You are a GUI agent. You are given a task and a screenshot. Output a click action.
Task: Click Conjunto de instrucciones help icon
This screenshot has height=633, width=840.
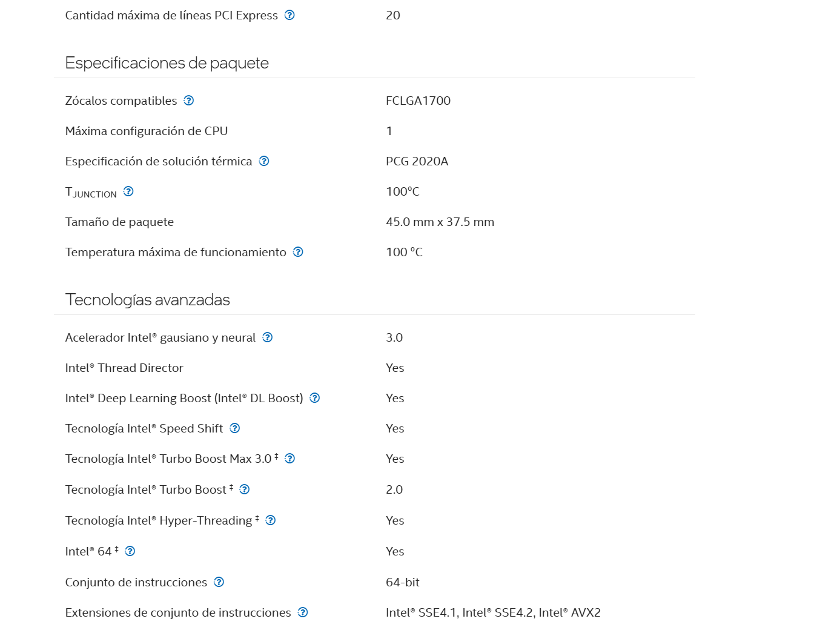219,582
